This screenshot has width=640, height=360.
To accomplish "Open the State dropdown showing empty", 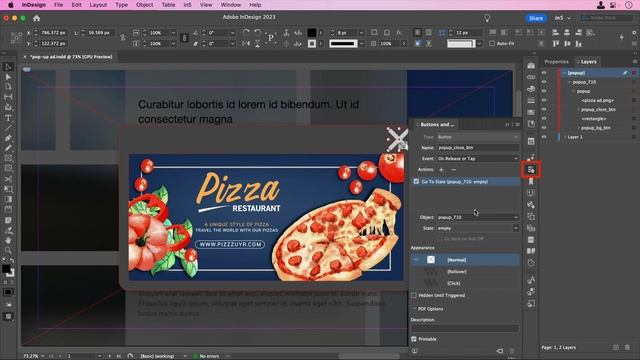I will point(478,228).
